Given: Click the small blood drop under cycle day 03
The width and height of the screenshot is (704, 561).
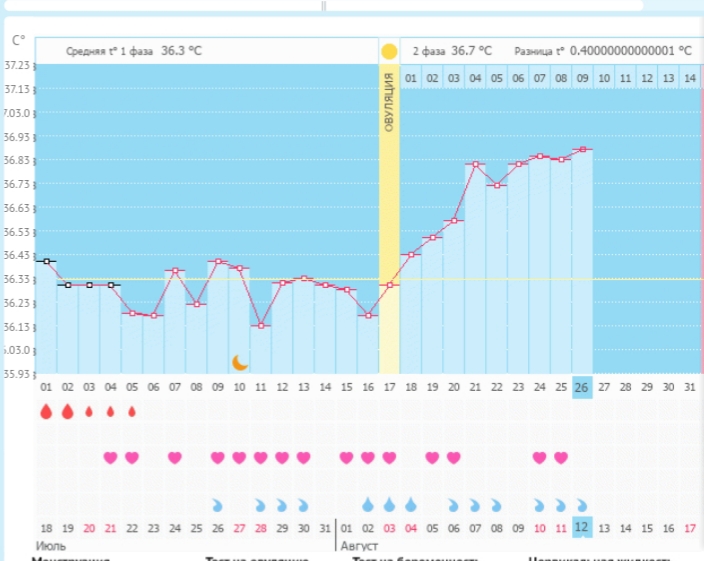Looking at the screenshot, I should (x=89, y=411).
